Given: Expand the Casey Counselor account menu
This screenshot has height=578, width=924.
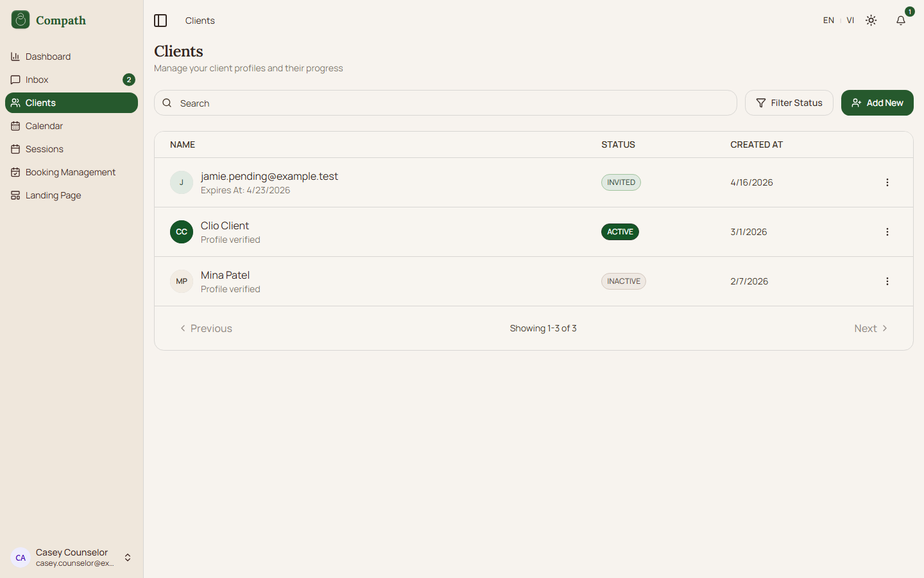Looking at the screenshot, I should click(x=71, y=557).
